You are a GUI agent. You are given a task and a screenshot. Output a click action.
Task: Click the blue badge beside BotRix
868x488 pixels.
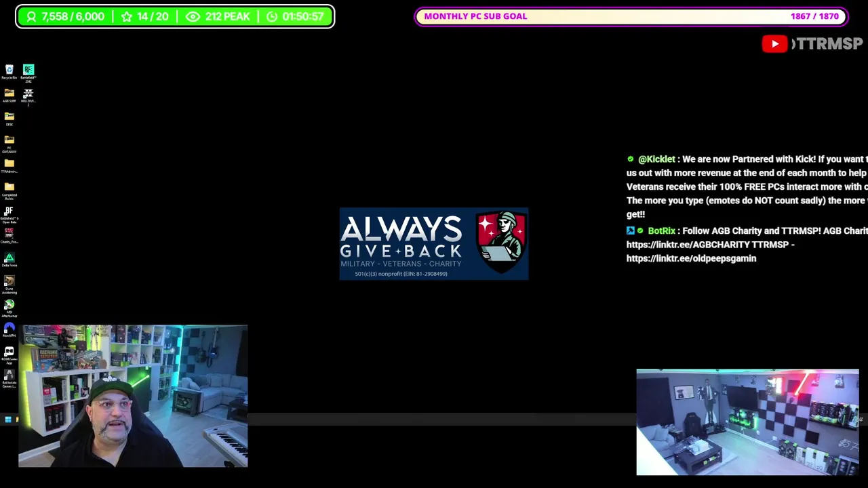tap(630, 231)
